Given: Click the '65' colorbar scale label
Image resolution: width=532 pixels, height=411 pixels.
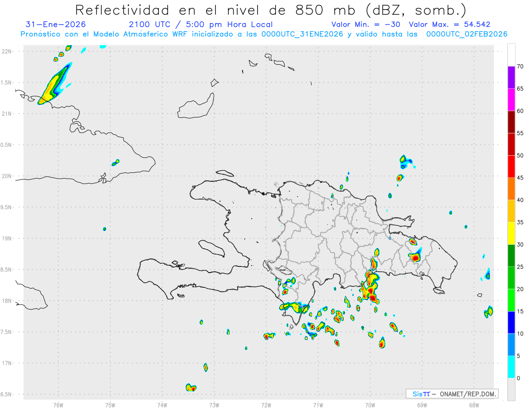Looking at the screenshot, I should click(x=520, y=89).
